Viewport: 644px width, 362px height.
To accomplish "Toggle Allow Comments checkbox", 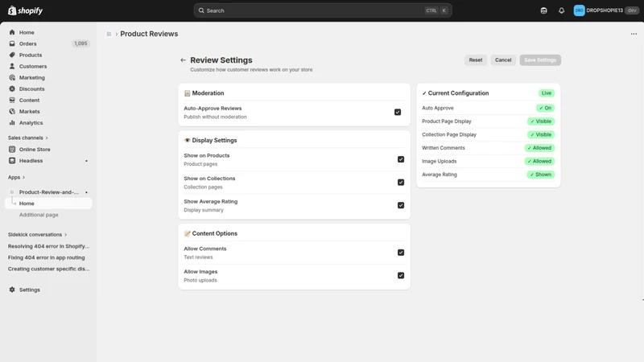I will point(400,253).
